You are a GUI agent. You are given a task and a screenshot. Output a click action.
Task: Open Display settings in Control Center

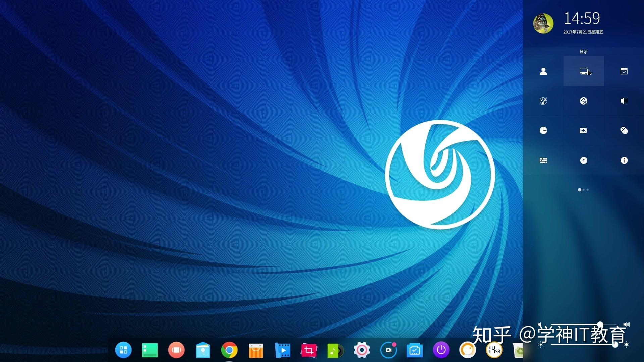(x=584, y=71)
